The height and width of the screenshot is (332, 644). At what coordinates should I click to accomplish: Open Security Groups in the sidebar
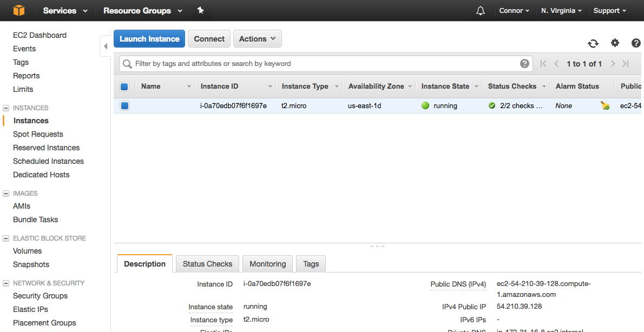(x=40, y=296)
